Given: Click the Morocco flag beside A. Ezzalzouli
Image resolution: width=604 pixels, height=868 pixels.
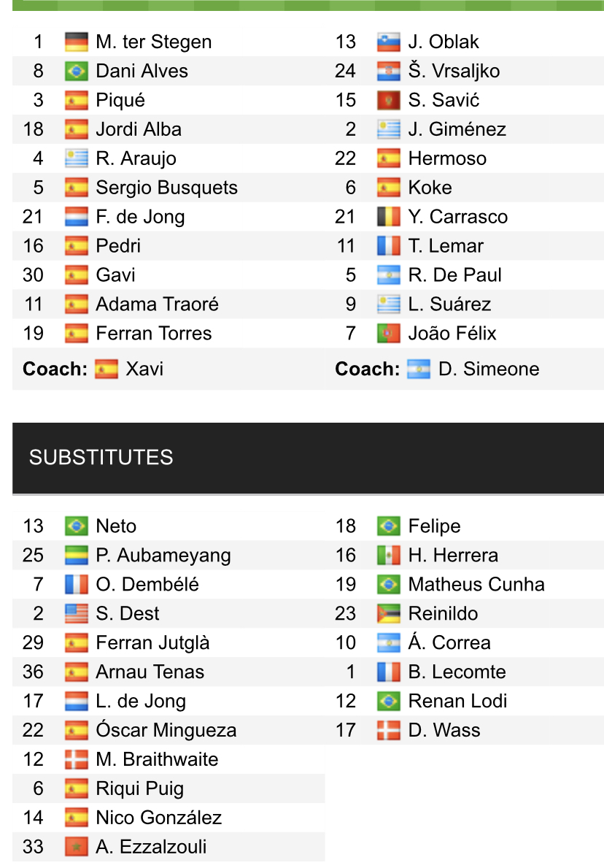Looking at the screenshot, I should pos(76,848).
